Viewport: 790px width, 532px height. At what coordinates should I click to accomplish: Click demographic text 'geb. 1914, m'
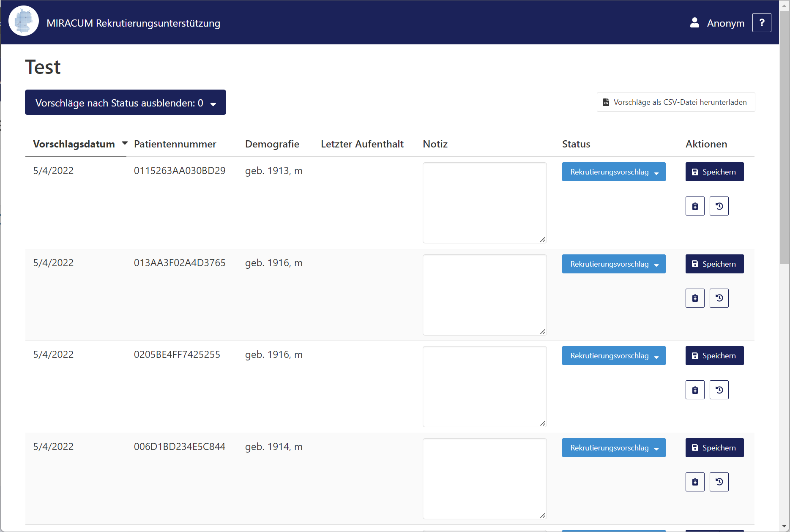click(x=274, y=447)
